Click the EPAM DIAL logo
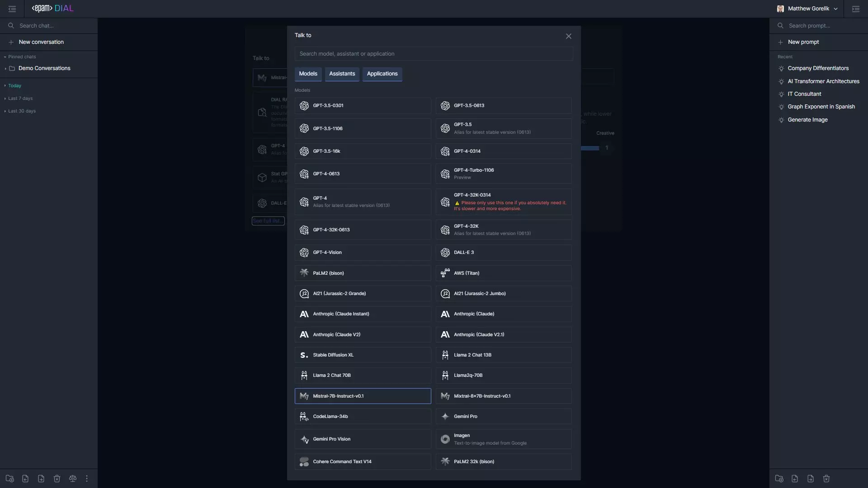 click(52, 9)
